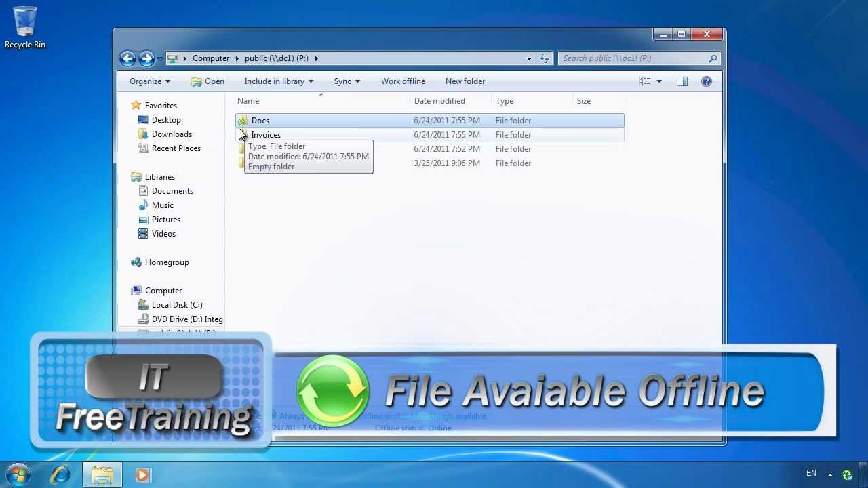Click the network drive icon in address bar
The height and width of the screenshot is (488, 868).
coord(173,58)
